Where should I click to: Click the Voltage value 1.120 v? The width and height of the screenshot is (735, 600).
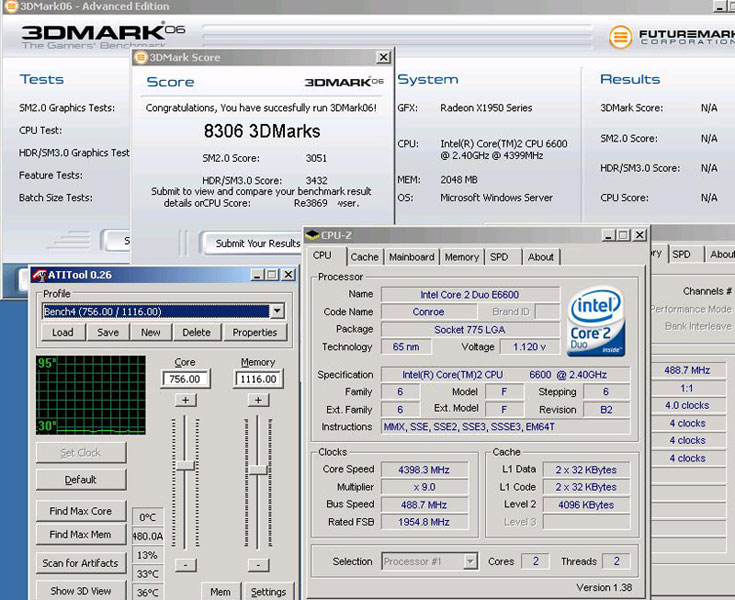point(529,347)
